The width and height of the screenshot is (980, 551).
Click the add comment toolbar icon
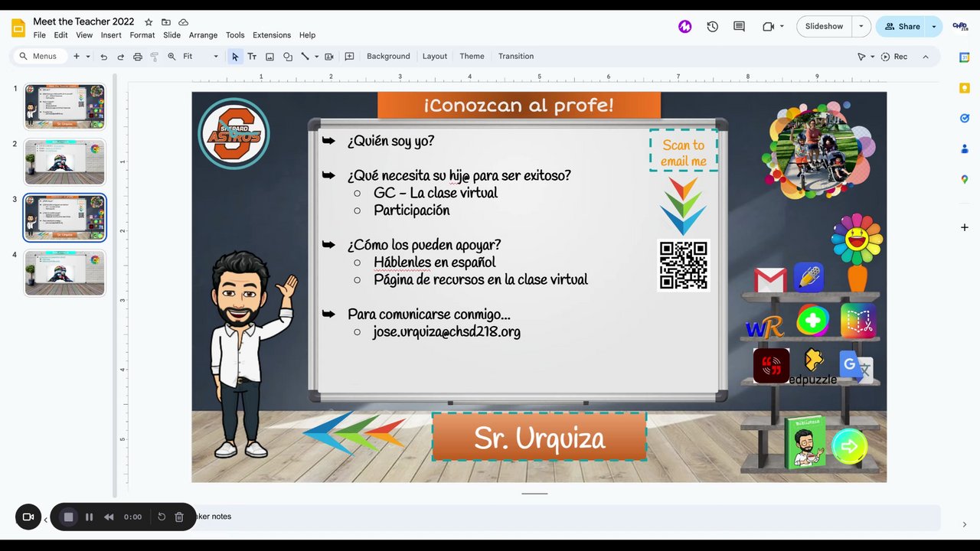[349, 57]
